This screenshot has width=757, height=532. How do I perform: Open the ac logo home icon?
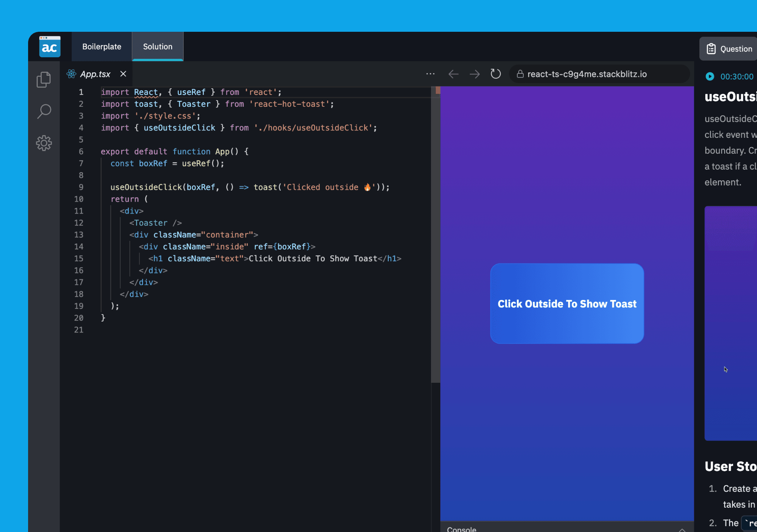click(50, 47)
